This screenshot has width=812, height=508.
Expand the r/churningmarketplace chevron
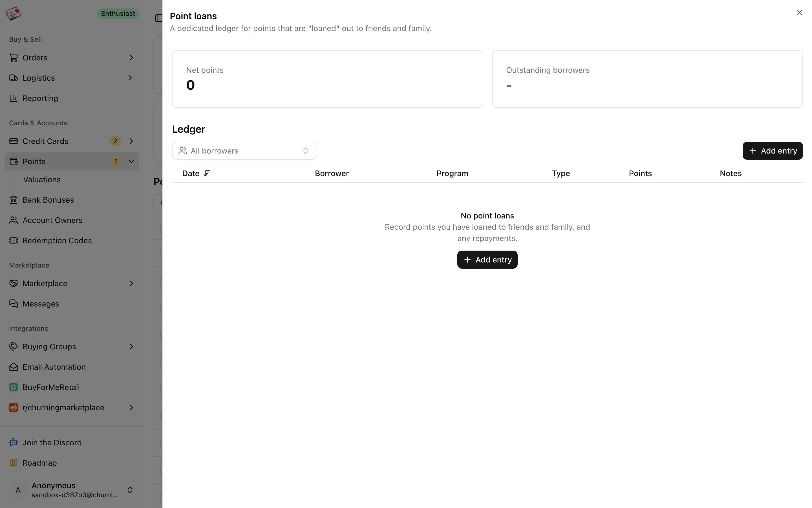click(131, 408)
